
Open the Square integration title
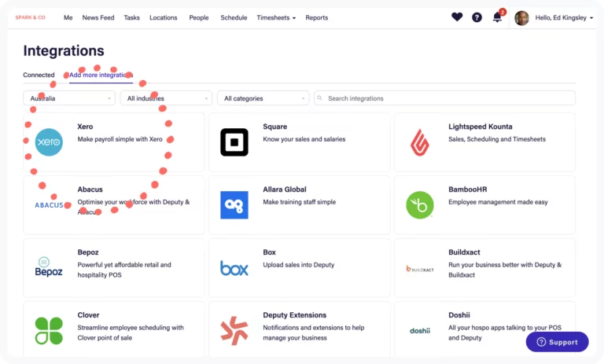coord(275,127)
